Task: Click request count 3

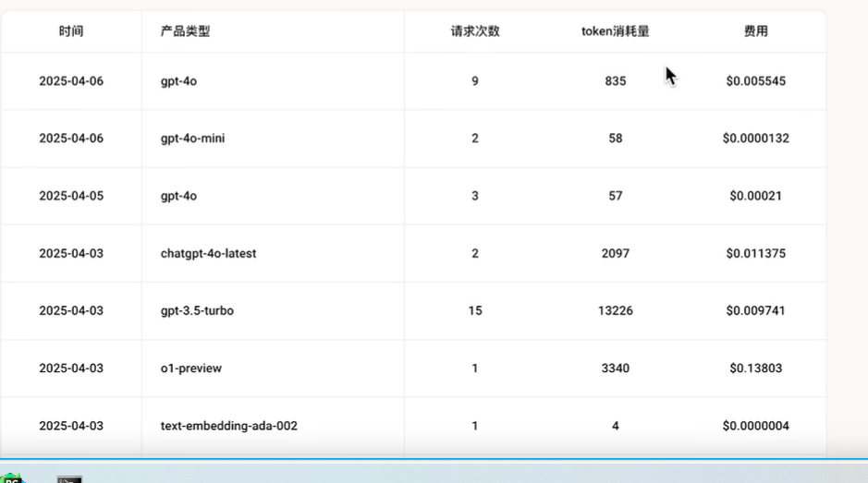Action: [x=475, y=196]
